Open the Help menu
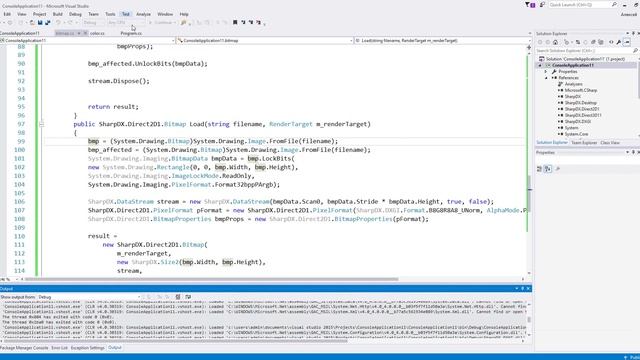Image resolution: width=640 pixels, height=360 pixels. (184, 14)
